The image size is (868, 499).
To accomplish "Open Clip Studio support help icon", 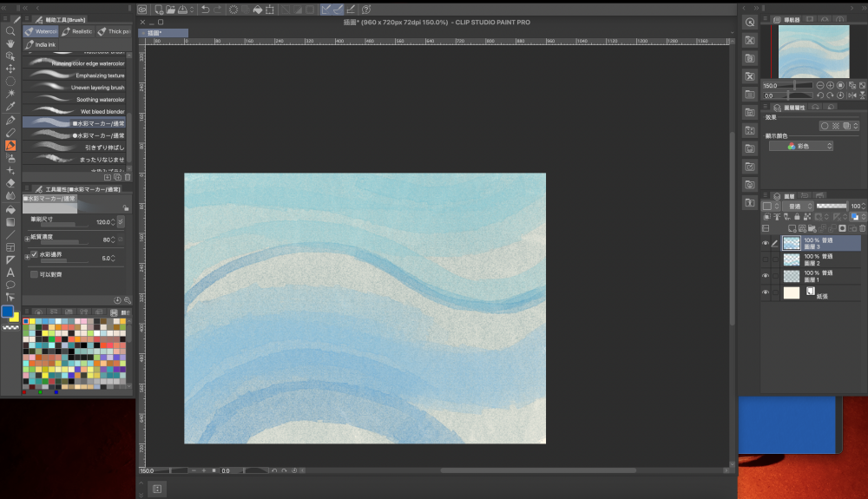I will pyautogui.click(x=366, y=10).
